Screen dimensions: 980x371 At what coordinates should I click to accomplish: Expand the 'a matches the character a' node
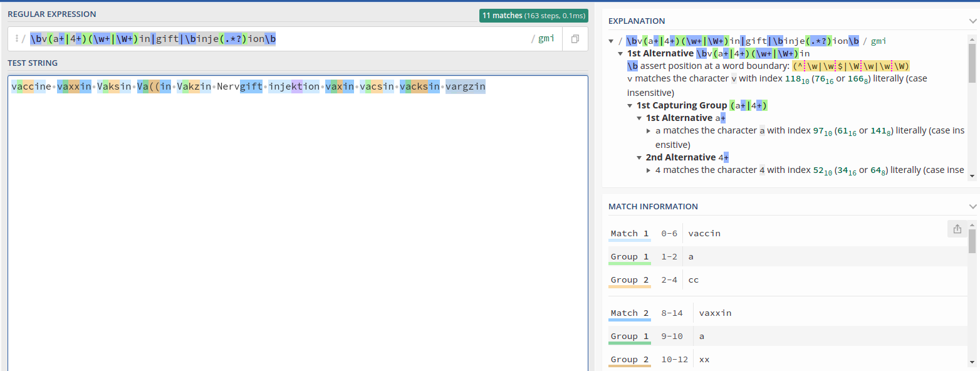(648, 130)
